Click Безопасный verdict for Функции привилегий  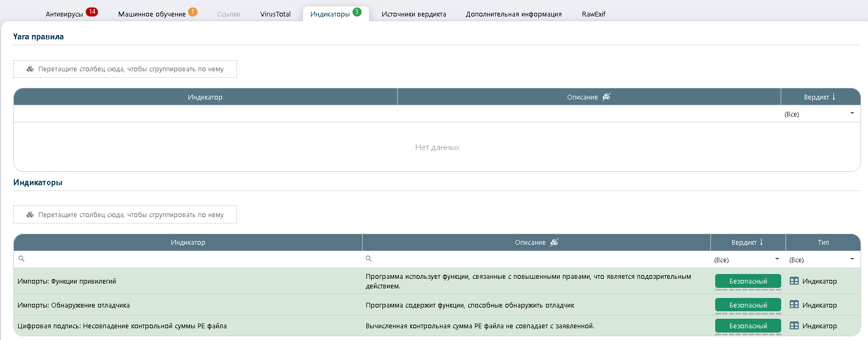[x=748, y=281]
